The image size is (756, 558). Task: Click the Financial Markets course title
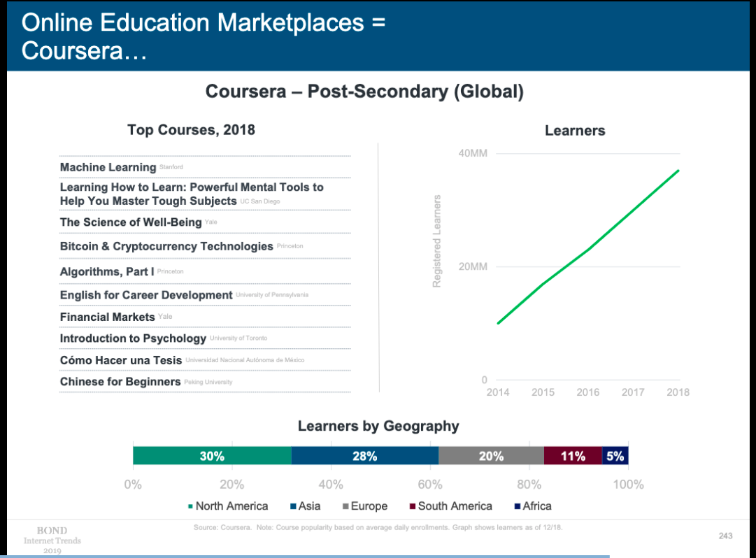pos(107,317)
